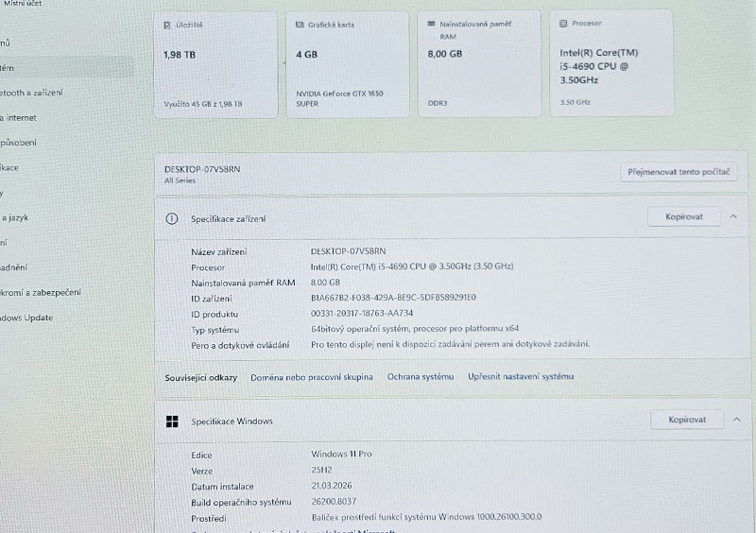Click the Datum instalace value 21.03.2026
The width and height of the screenshot is (756, 533).
click(x=332, y=486)
